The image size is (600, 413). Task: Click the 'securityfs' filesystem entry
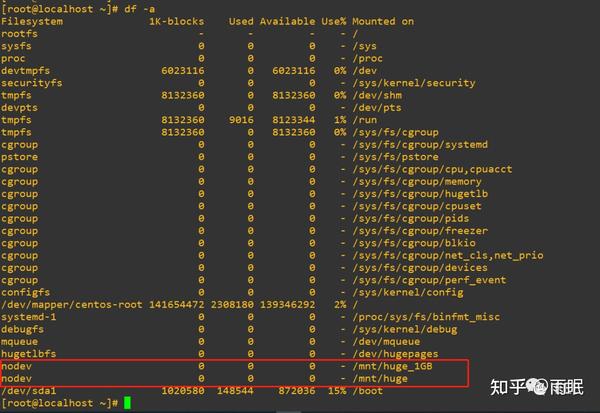(x=32, y=83)
